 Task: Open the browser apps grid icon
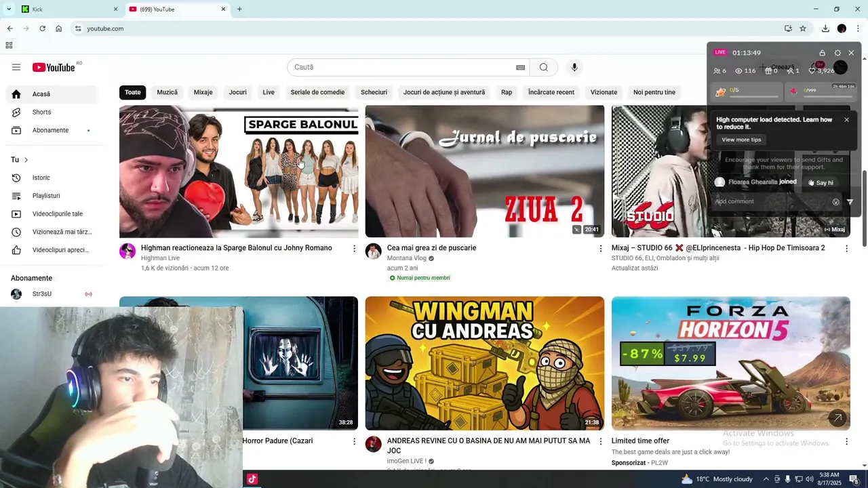click(9, 45)
